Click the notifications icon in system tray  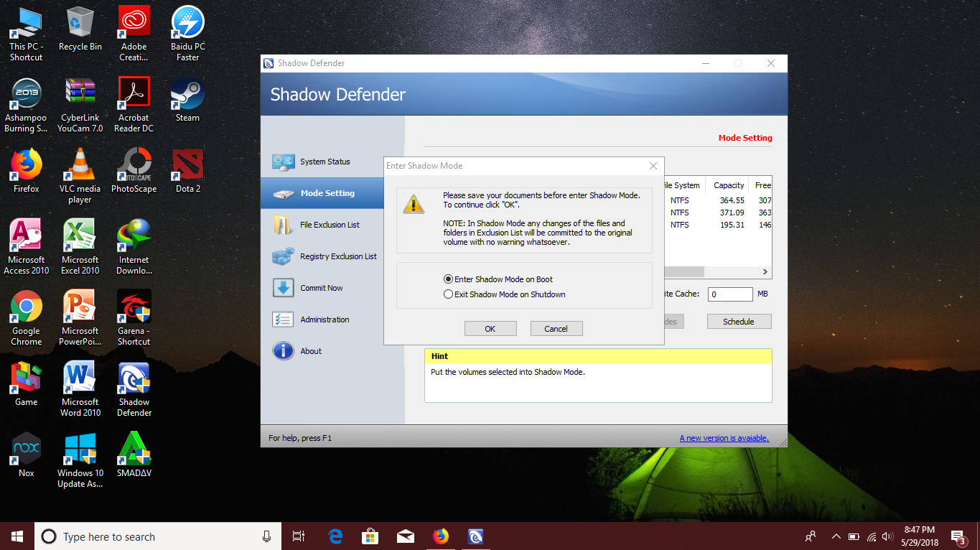[957, 536]
